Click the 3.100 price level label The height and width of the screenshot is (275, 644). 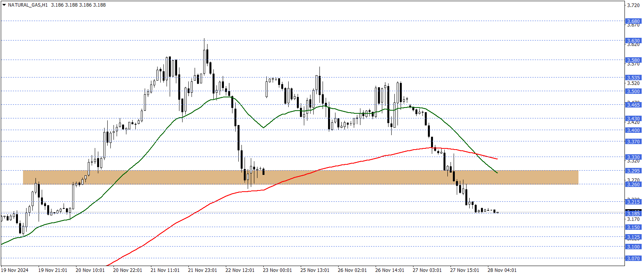633,247
